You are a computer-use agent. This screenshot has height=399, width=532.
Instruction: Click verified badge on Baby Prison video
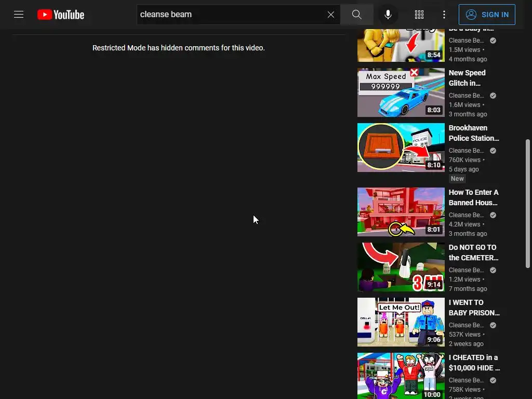[x=493, y=325]
